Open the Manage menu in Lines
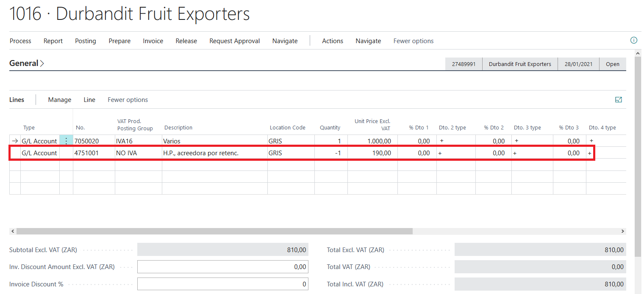Image resolution: width=644 pixels, height=294 pixels. point(59,100)
